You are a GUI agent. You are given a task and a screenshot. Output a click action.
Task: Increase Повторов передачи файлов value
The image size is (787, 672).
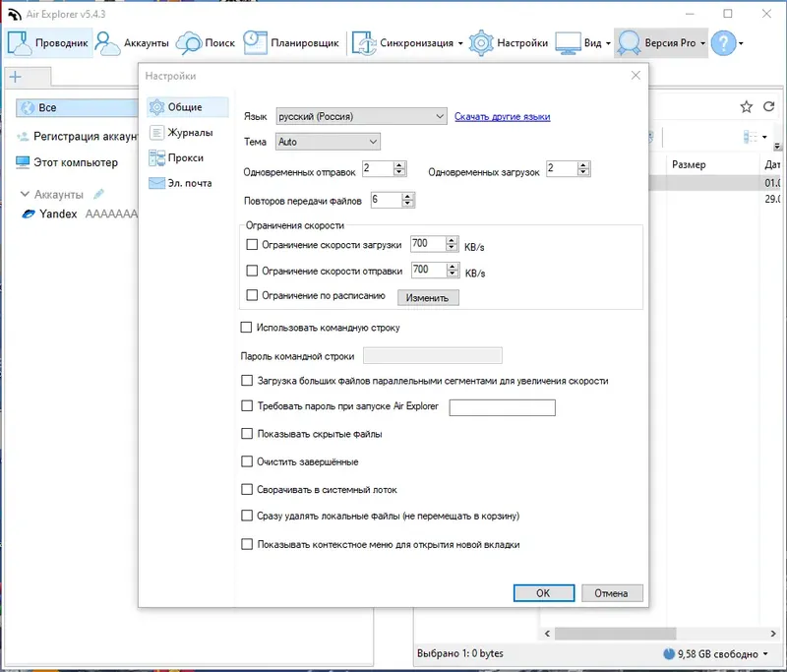coord(408,196)
